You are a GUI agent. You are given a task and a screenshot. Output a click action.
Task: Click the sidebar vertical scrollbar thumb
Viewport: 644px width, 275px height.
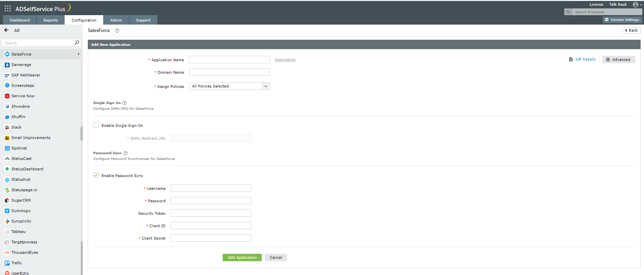pos(81,258)
